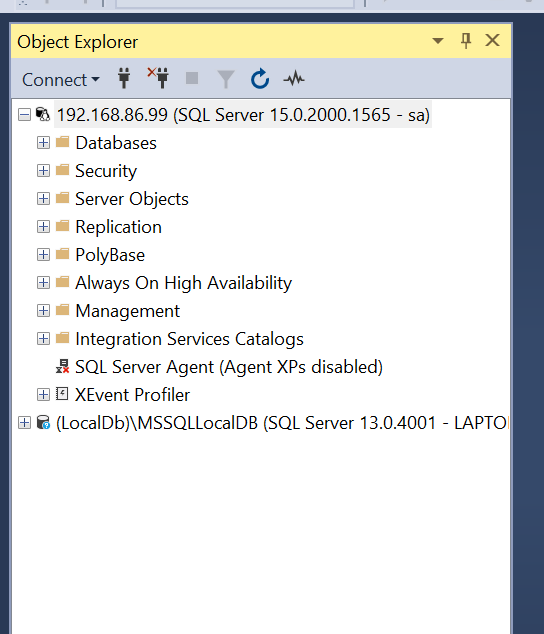Click the PolyBase folder icon
Viewport: 544px width, 634px height.
click(62, 254)
